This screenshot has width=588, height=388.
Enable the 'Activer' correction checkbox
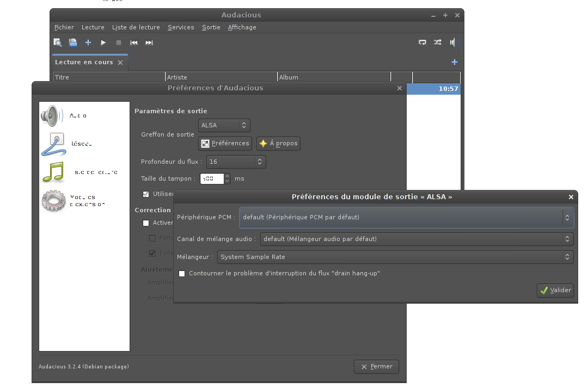(x=146, y=223)
